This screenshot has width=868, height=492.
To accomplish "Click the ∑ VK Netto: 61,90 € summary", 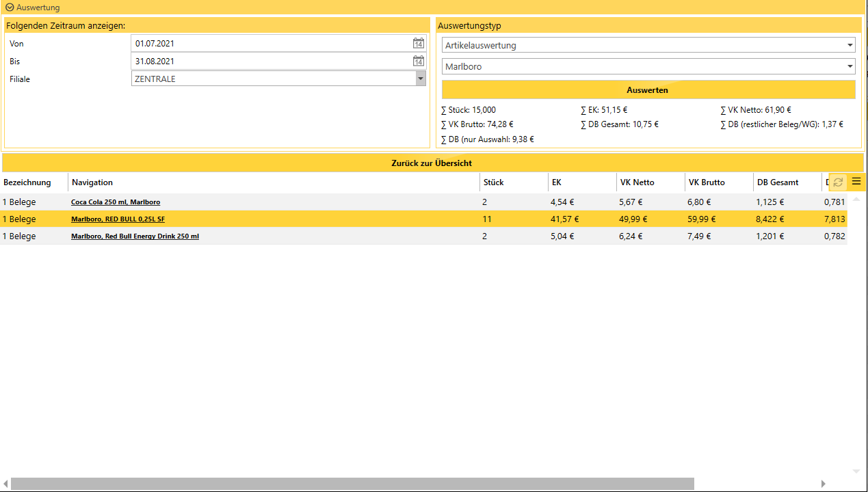I will [756, 110].
